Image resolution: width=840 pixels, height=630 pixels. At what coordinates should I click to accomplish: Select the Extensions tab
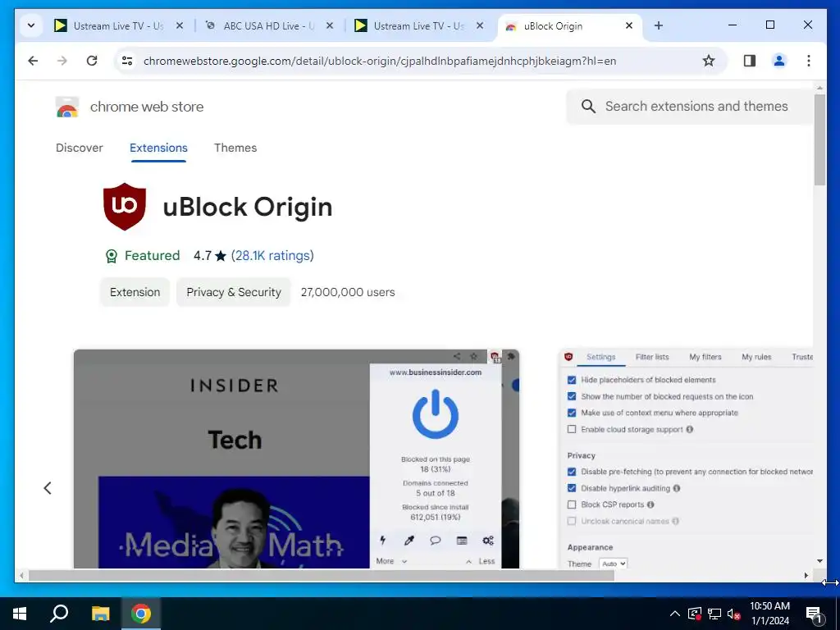point(158,148)
